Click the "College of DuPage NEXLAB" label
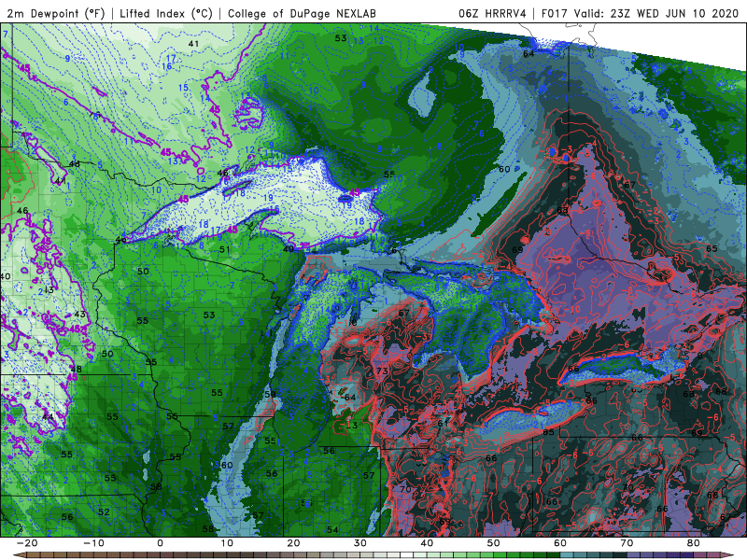Screen dimensions: 747x560 [x=302, y=13]
